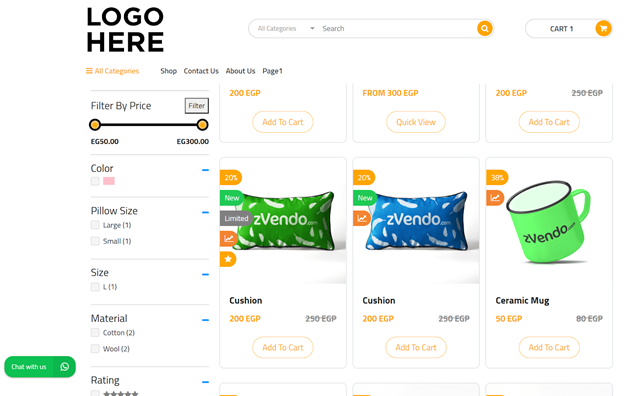Go to the Contact Us page

201,71
